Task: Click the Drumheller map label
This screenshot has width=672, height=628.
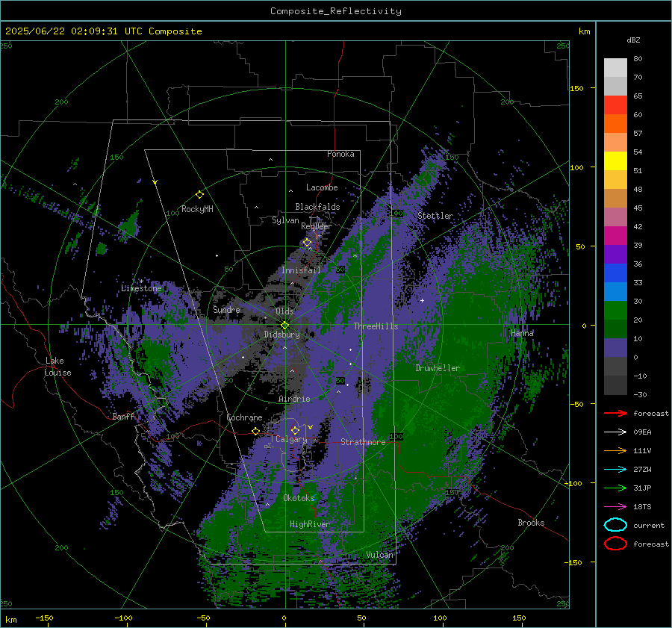Action: [438, 368]
